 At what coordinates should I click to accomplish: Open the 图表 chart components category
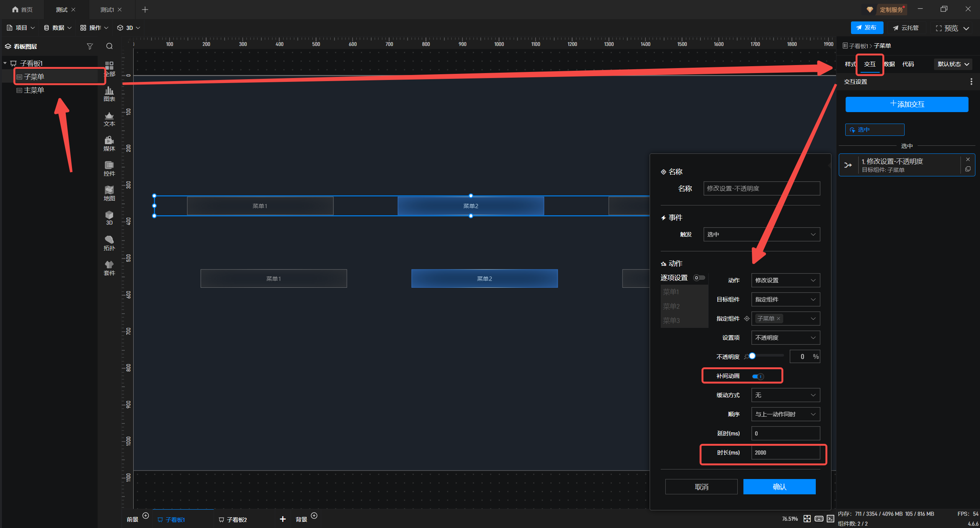[x=109, y=93]
